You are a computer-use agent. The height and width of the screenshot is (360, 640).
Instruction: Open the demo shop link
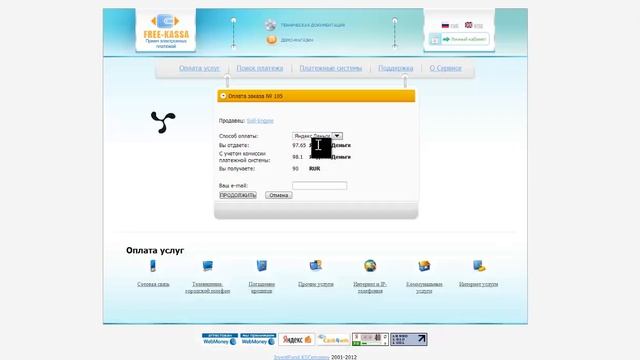[297, 40]
